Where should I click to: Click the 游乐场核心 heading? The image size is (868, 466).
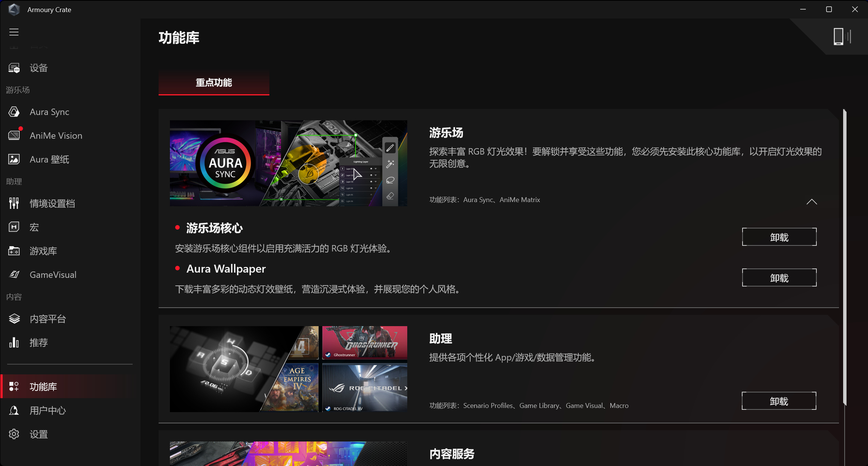click(214, 228)
